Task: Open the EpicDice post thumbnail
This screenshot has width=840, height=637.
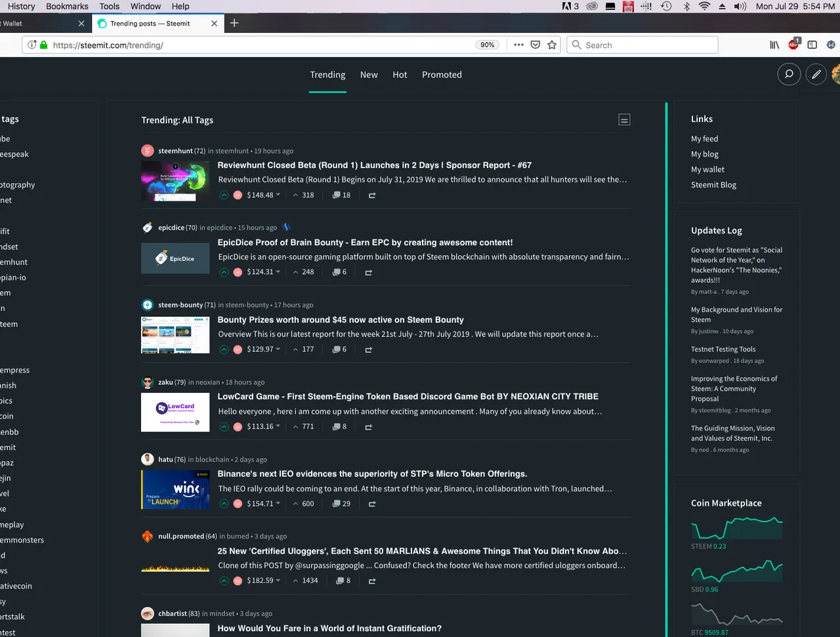Action: 175,258
